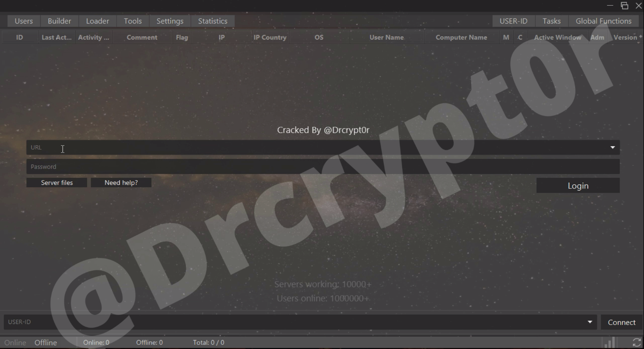Sort by the Version column header
This screenshot has height=349, width=644.
(x=625, y=37)
